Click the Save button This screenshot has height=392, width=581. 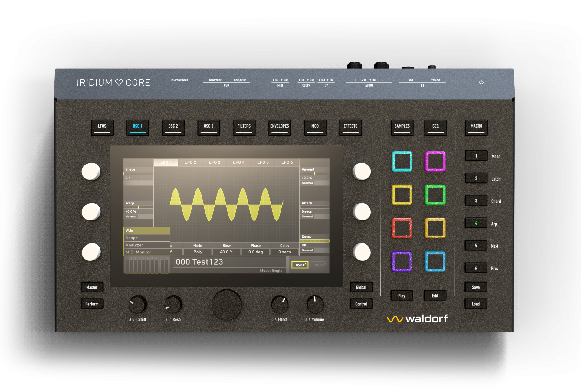(476, 287)
